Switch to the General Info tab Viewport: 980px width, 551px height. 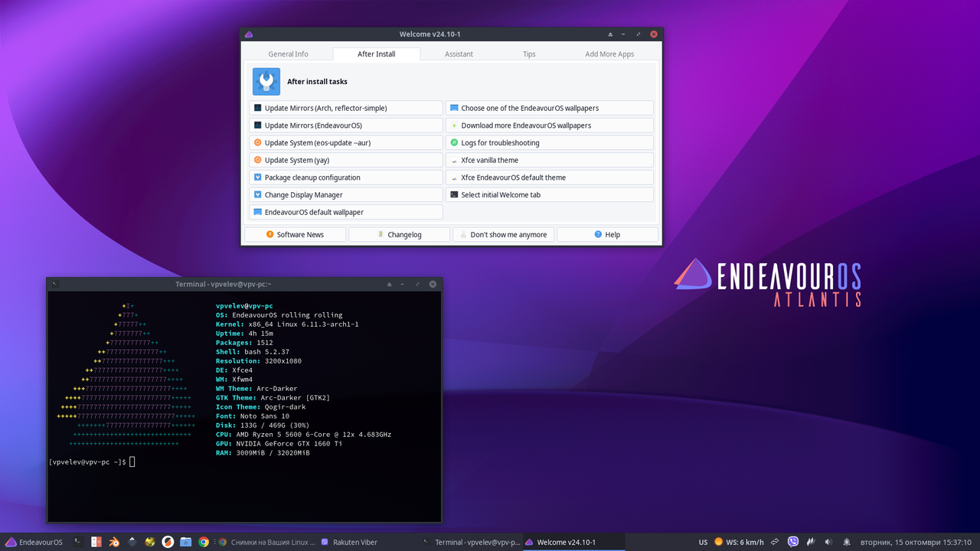pyautogui.click(x=288, y=54)
